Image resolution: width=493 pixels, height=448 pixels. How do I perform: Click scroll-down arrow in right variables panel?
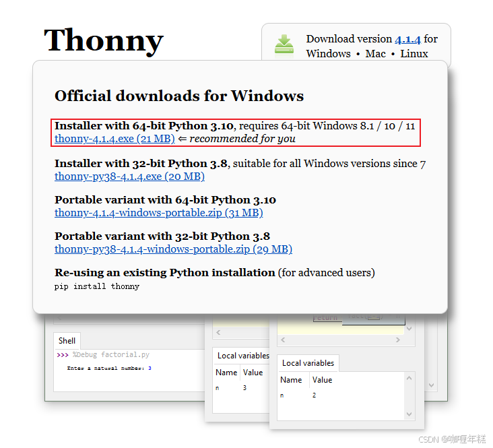409,414
